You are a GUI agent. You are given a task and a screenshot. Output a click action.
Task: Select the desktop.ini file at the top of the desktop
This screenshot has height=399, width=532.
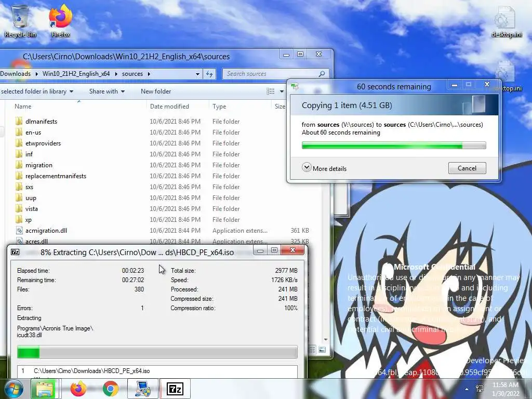click(507, 22)
